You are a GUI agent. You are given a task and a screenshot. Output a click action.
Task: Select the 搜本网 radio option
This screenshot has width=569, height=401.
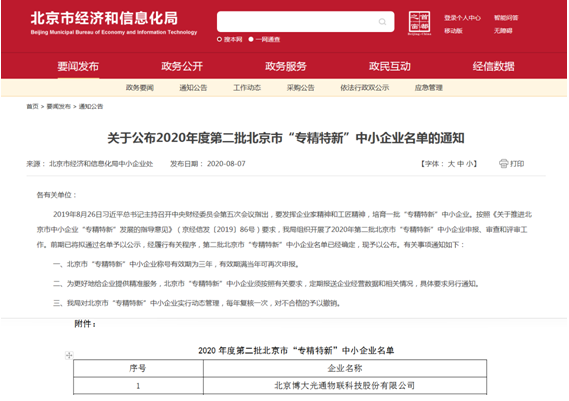pos(219,39)
